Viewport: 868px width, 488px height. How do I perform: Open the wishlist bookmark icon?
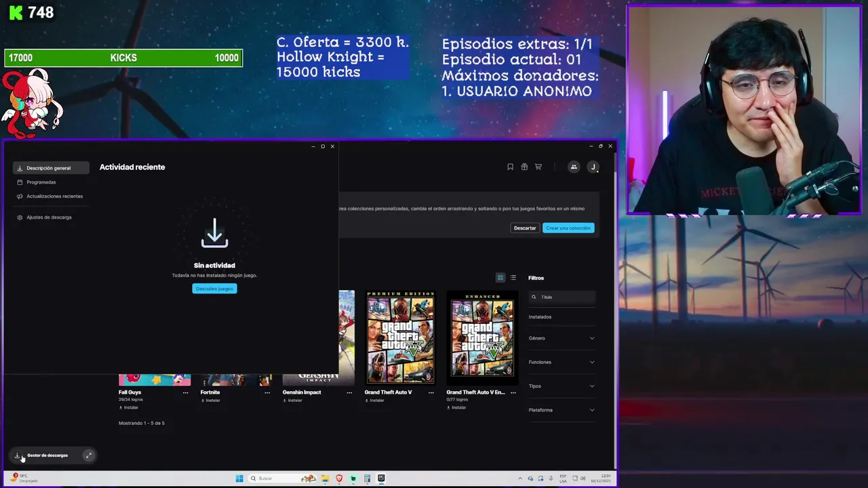510,167
